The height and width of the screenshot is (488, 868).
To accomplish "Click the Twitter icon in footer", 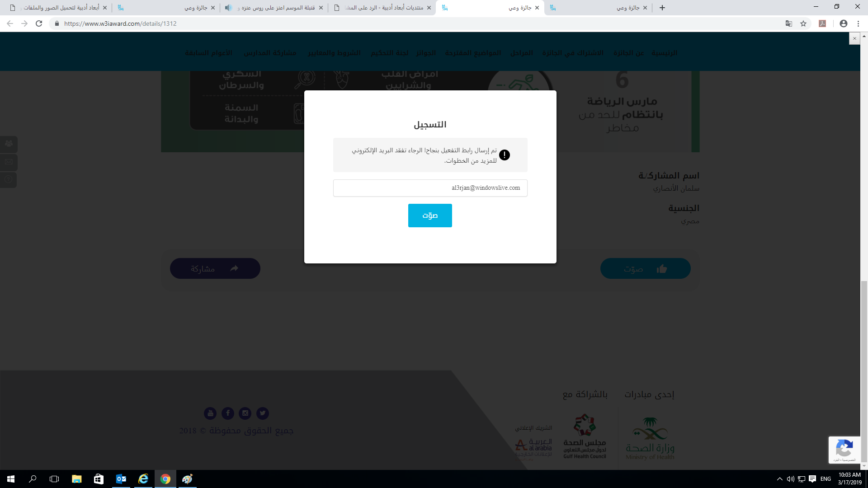I will click(262, 413).
